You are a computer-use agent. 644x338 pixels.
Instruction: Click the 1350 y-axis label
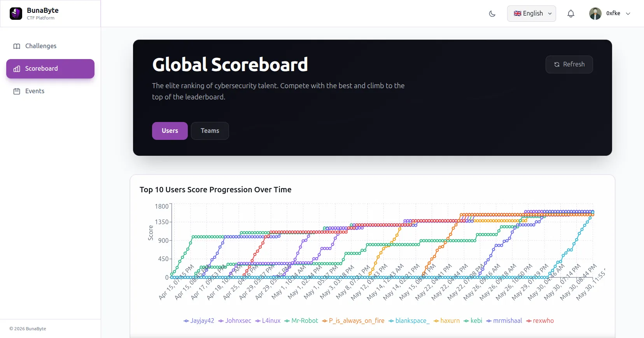[162, 222]
